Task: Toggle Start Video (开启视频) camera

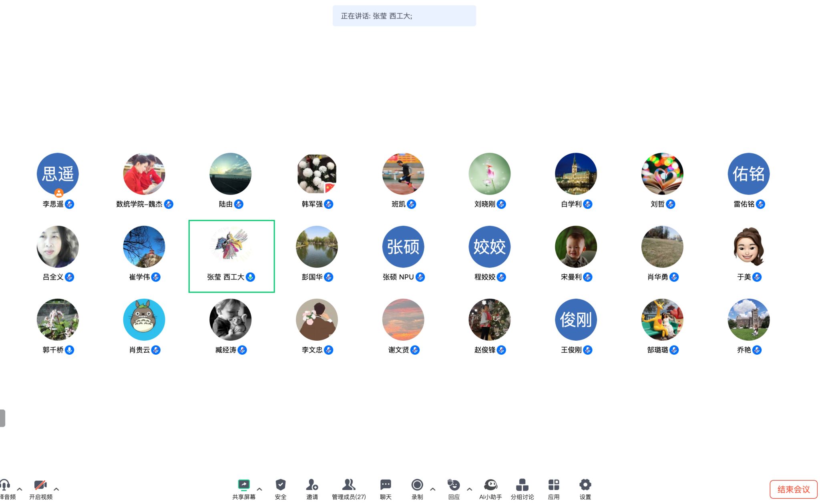Action: coord(40,485)
